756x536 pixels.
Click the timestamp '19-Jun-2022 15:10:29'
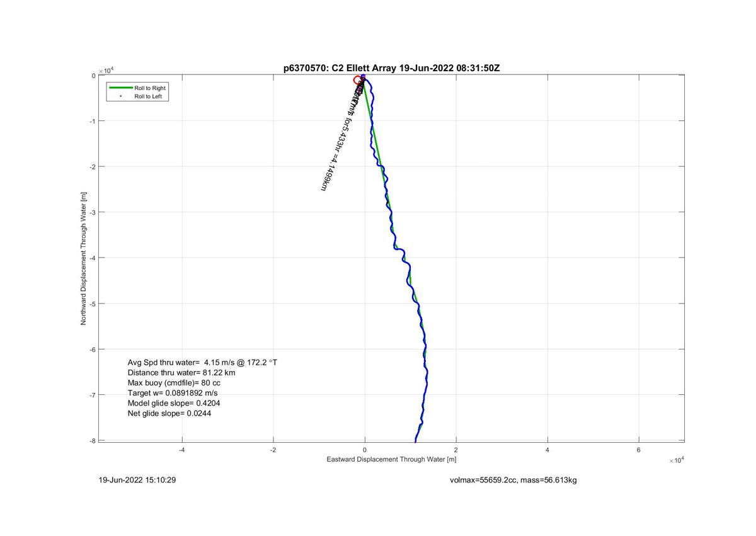(137, 481)
